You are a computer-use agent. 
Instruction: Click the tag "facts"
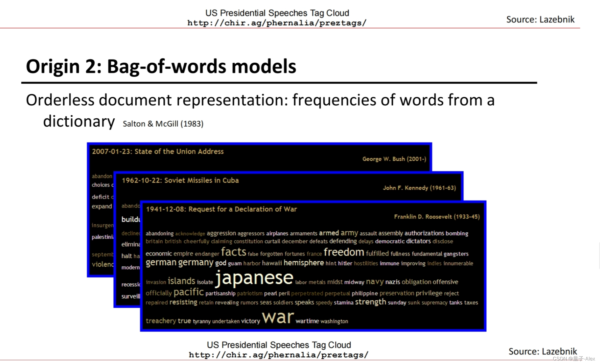(x=233, y=252)
